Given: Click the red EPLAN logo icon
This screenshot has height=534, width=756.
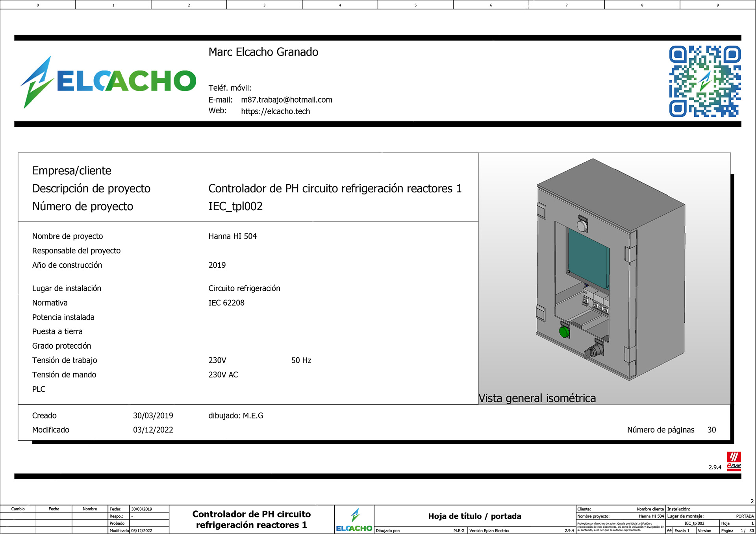Looking at the screenshot, I should [x=734, y=461].
